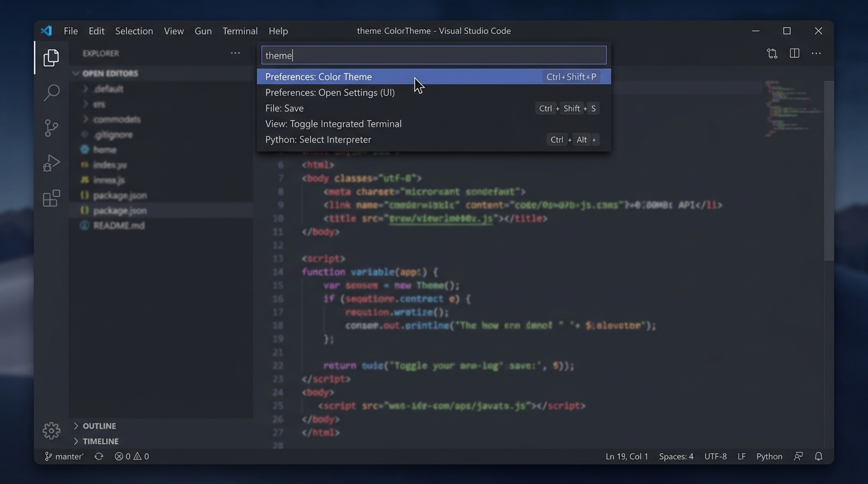Choose Preferences: Open Settings (UI)
Viewport: 868px width, 484px height.
pos(434,93)
